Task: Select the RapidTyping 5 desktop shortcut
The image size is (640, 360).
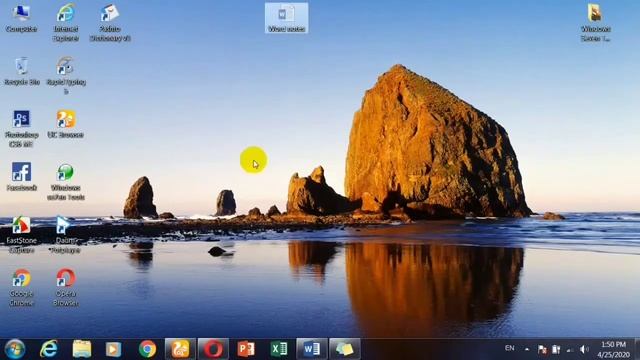Action: pos(66,76)
